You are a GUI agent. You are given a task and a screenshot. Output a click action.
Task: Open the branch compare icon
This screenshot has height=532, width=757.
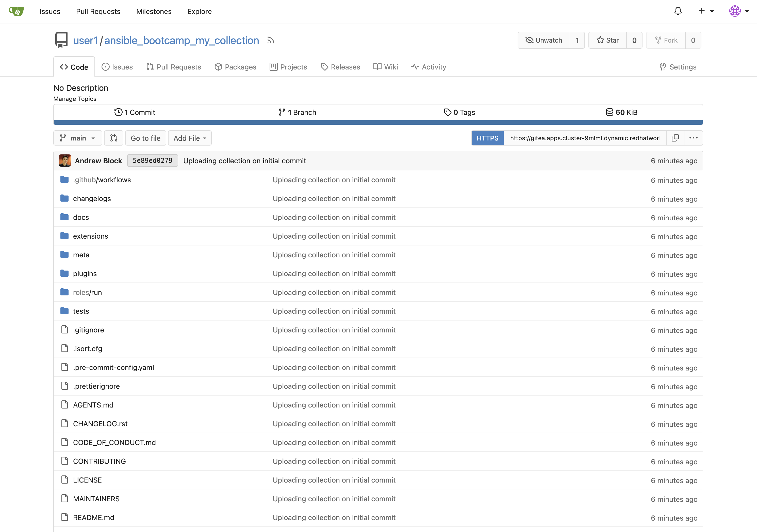tap(113, 138)
